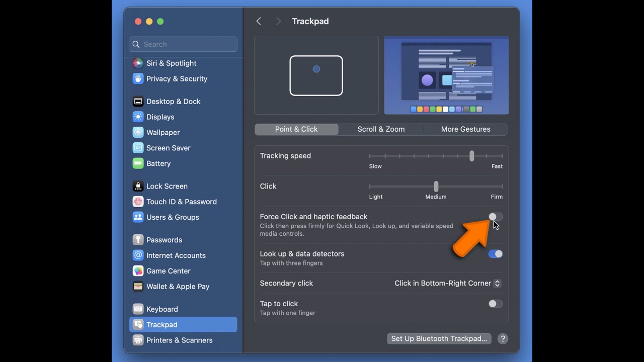The height and width of the screenshot is (362, 644).
Task: Select Screen Saver label in sidebar
Action: point(169,148)
